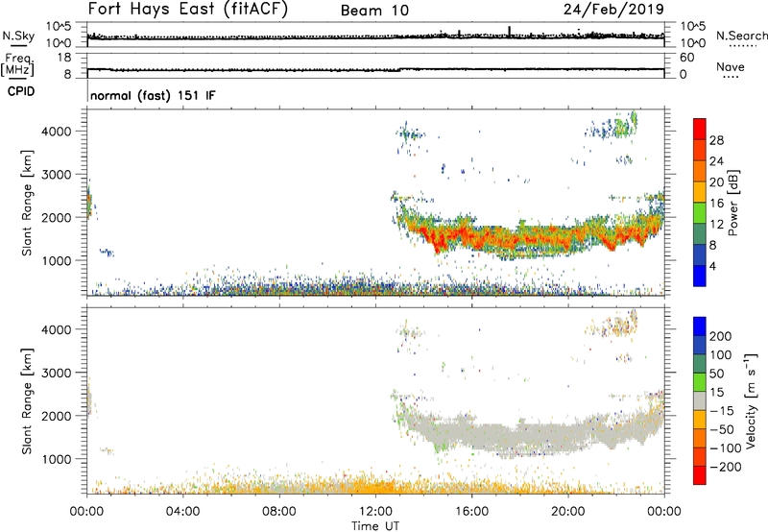
Task: Click the '2000' tick on the velocity panel
Action: pyautogui.click(x=57, y=416)
